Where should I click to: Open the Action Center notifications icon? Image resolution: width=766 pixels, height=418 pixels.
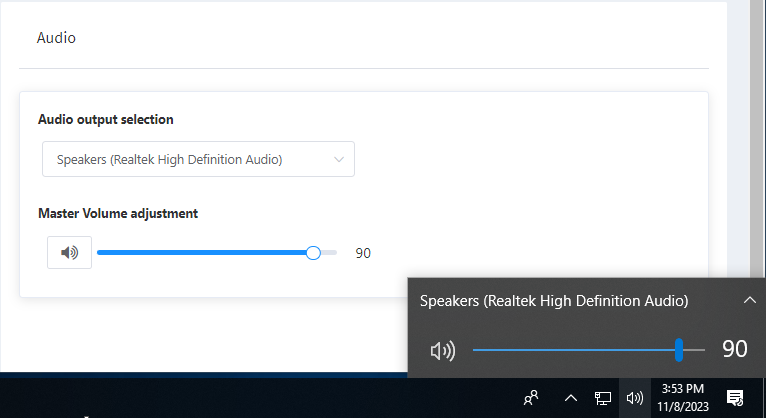[734, 398]
